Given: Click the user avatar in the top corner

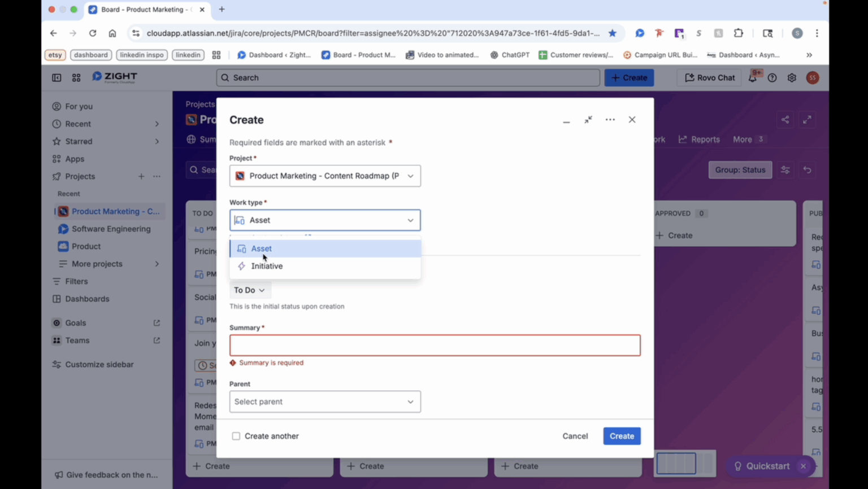Looking at the screenshot, I should 812,77.
